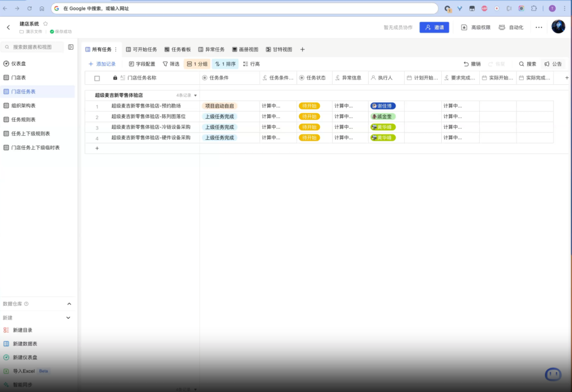Add a new view with plus icon

[x=302, y=50]
